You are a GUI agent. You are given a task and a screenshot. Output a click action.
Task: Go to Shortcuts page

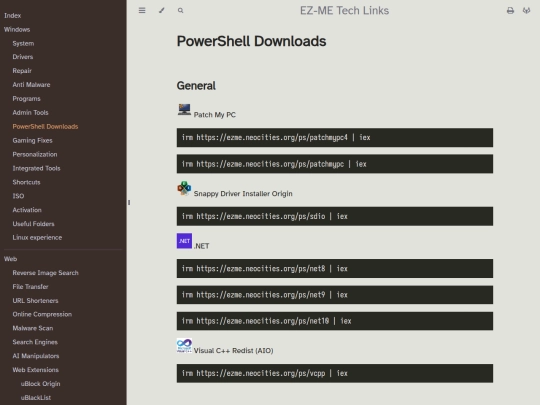click(x=26, y=182)
